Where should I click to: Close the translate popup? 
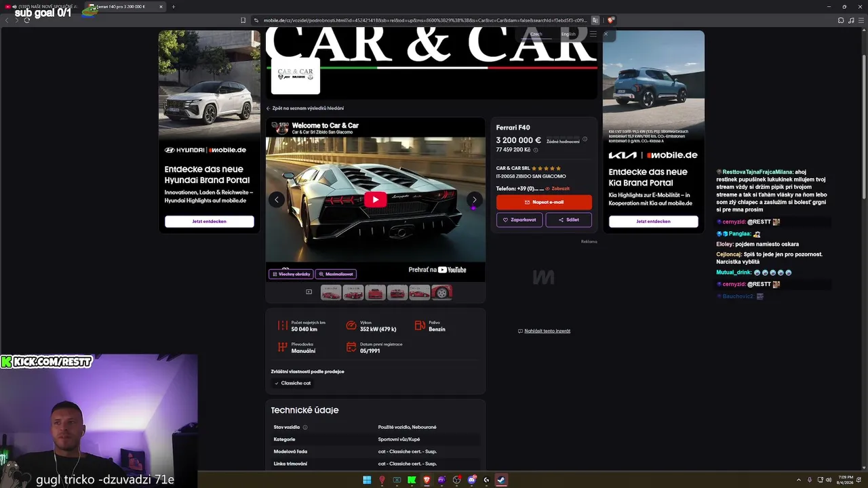[x=606, y=34]
